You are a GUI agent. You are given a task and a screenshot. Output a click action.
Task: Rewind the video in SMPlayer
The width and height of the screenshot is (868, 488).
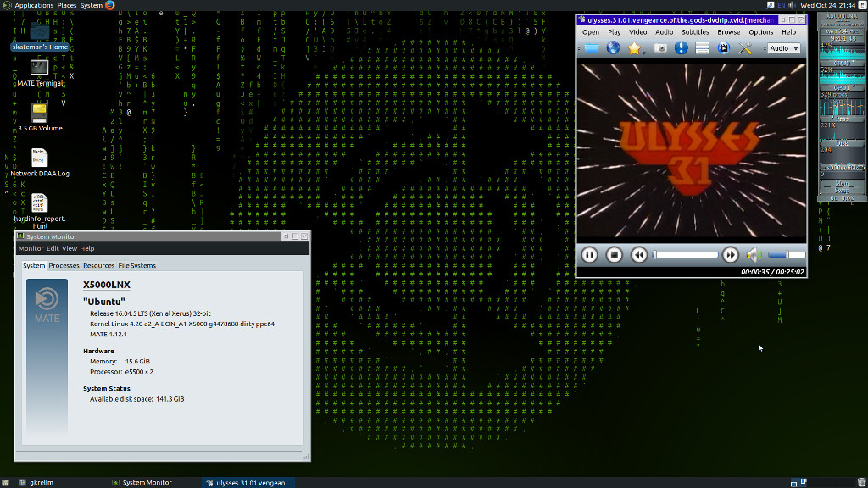click(x=639, y=255)
